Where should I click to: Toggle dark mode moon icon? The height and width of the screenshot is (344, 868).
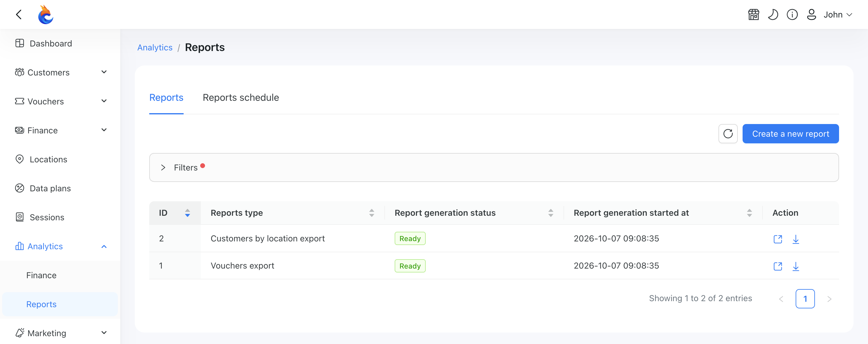tap(773, 14)
